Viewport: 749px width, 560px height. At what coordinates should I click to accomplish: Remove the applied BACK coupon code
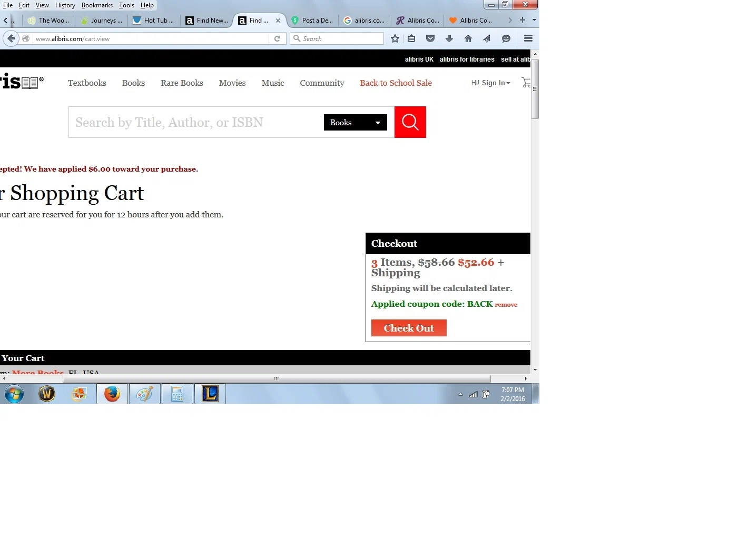[506, 305]
